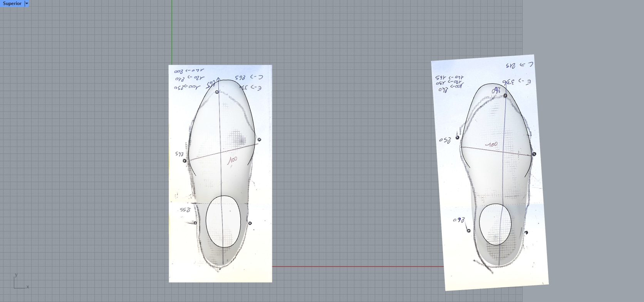Click red 100 width label on right footprint
This screenshot has width=644, height=302.
491,145
